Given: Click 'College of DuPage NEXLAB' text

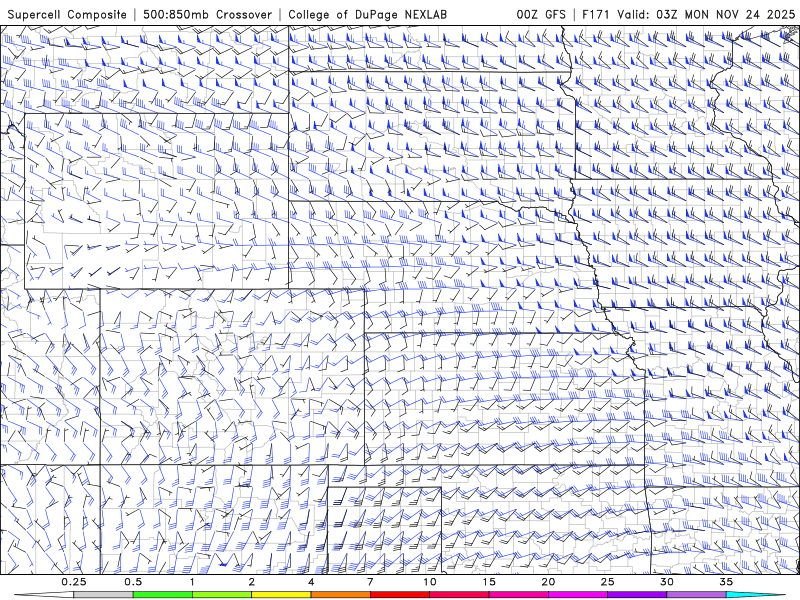Looking at the screenshot, I should point(367,14).
